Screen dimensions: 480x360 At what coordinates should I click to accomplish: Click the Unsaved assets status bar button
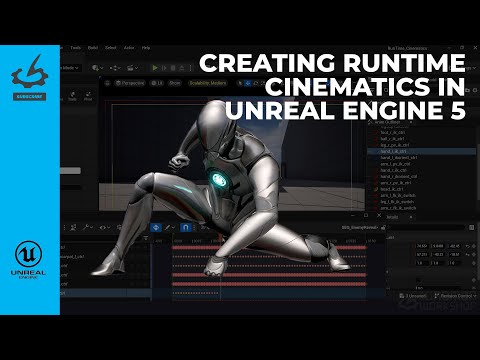pyautogui.click(x=413, y=296)
